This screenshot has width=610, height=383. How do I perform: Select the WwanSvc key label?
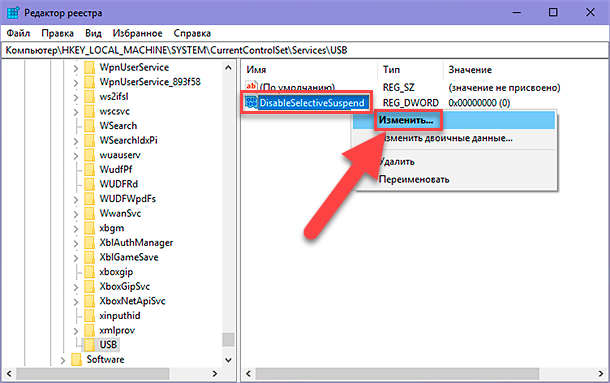[x=120, y=213]
